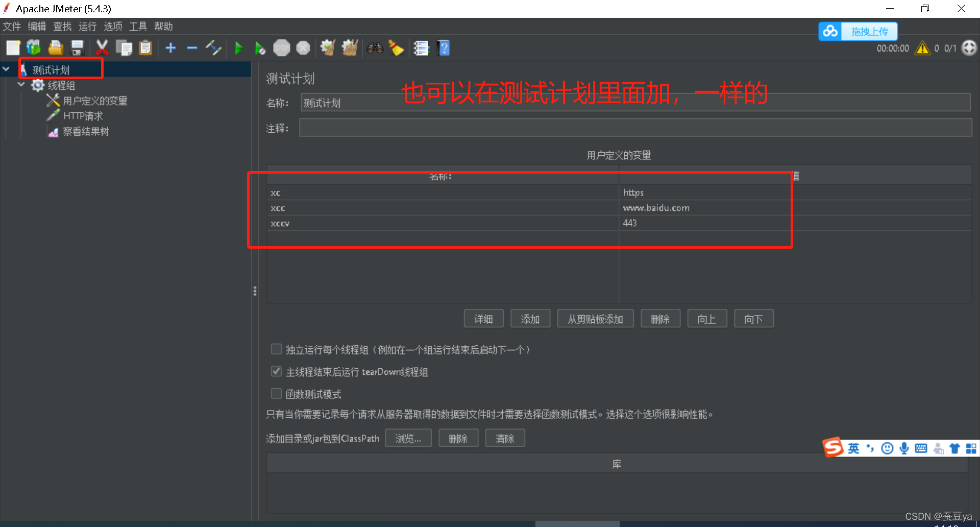Click the Sogou soft keyboard icon
The width and height of the screenshot is (980, 527).
click(921, 448)
